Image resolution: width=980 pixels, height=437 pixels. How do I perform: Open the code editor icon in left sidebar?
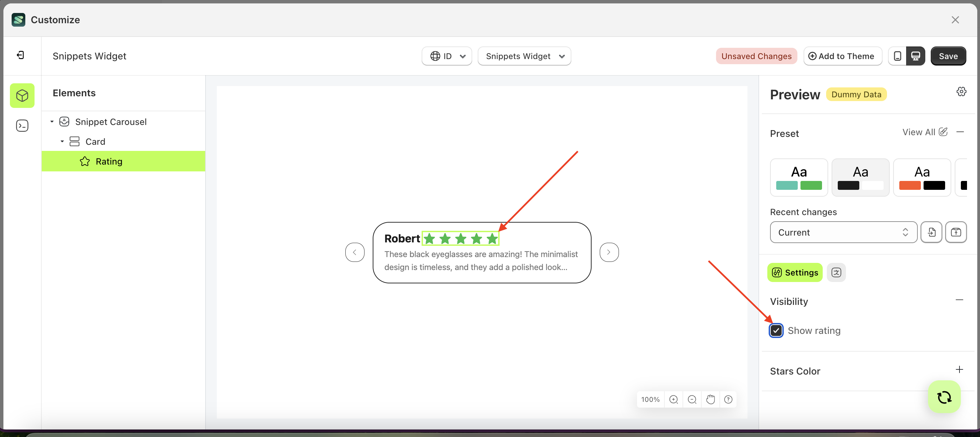point(22,125)
